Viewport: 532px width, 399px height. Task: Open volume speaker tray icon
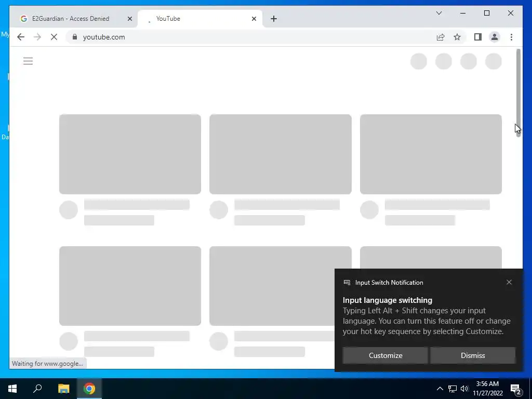[464, 389]
